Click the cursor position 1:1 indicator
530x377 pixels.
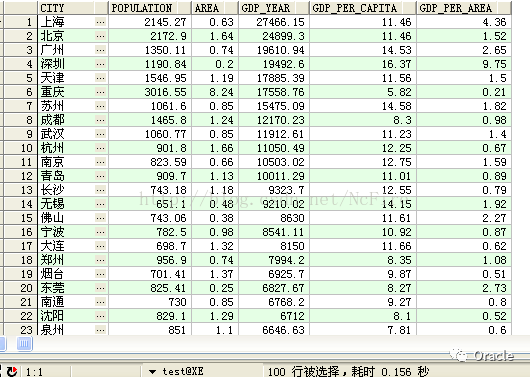point(34,372)
